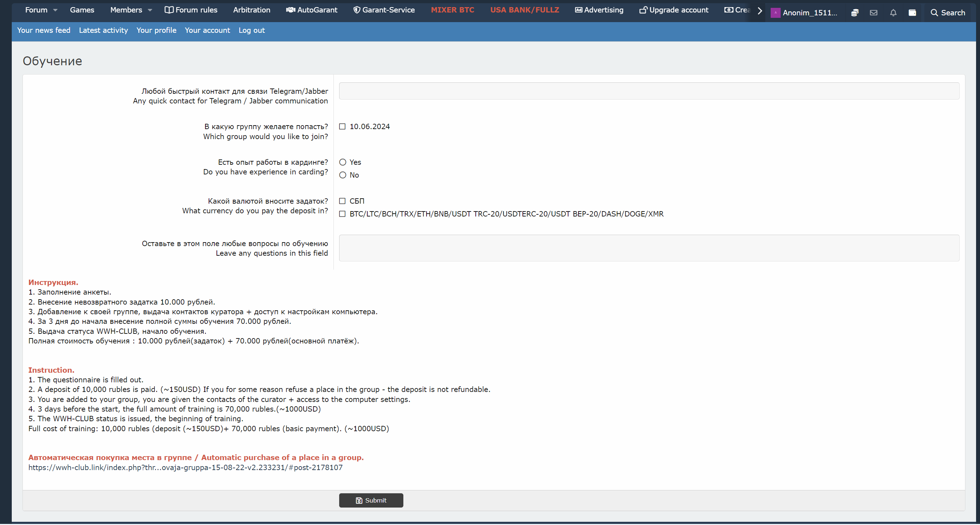The width and height of the screenshot is (980, 525).
Task: Click the wallet icon in header
Action: click(912, 12)
